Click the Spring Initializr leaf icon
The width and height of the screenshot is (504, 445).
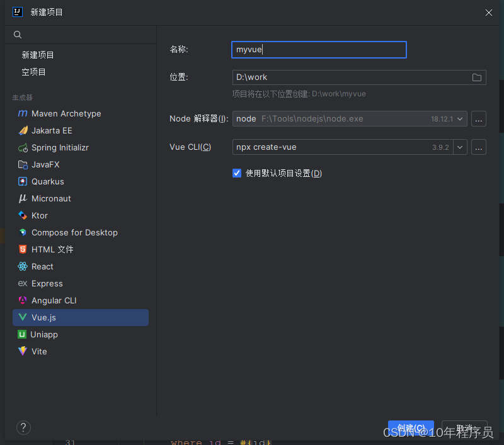(x=23, y=148)
